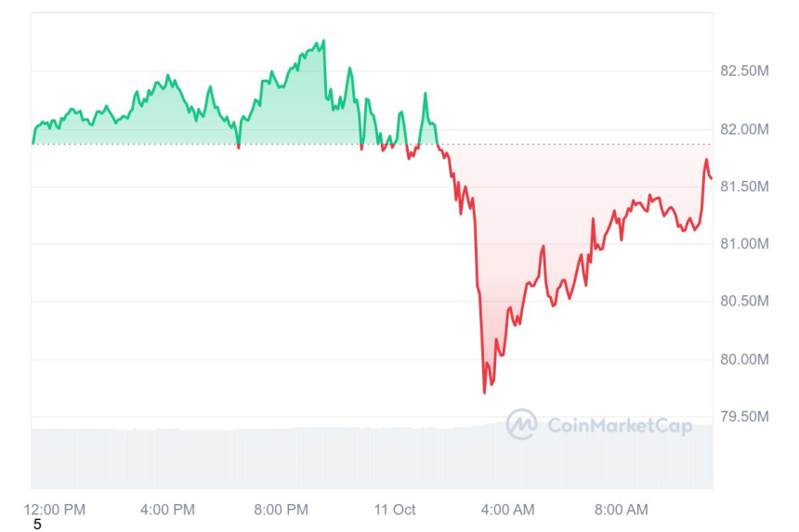Select the 11 Oct date label
Screen dimensions: 799x532
[x=395, y=509]
